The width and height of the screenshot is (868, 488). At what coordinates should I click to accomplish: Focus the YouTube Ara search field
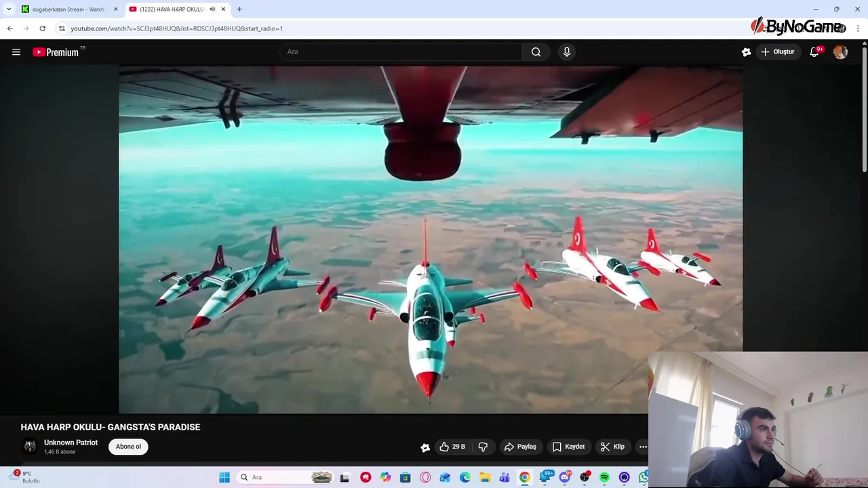[400, 52]
